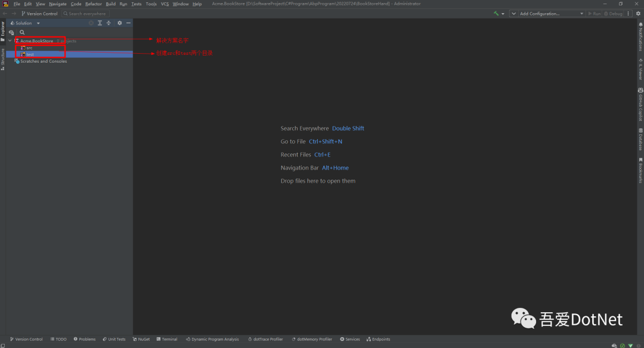
Task: Open Version Control bottom tool window
Action: pyautogui.click(x=26, y=340)
